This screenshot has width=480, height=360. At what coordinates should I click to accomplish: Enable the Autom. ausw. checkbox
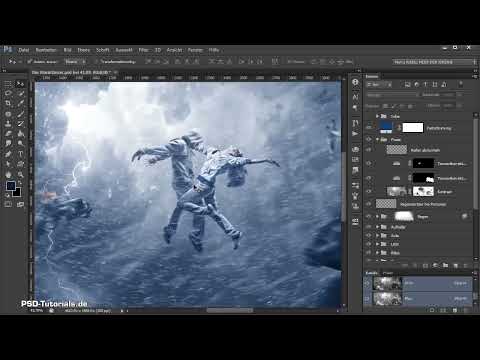coord(30,62)
